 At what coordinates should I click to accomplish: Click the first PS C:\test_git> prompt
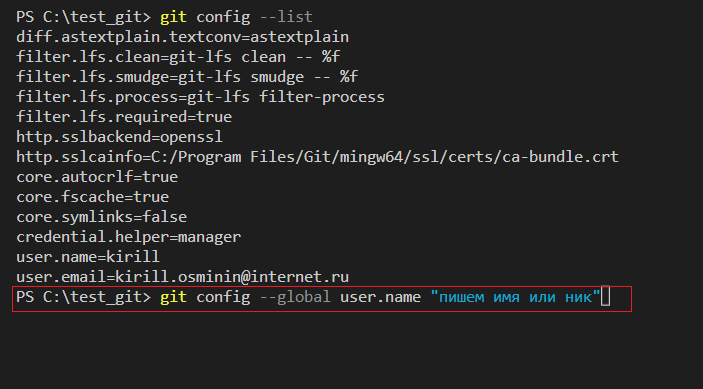pyautogui.click(x=83, y=17)
